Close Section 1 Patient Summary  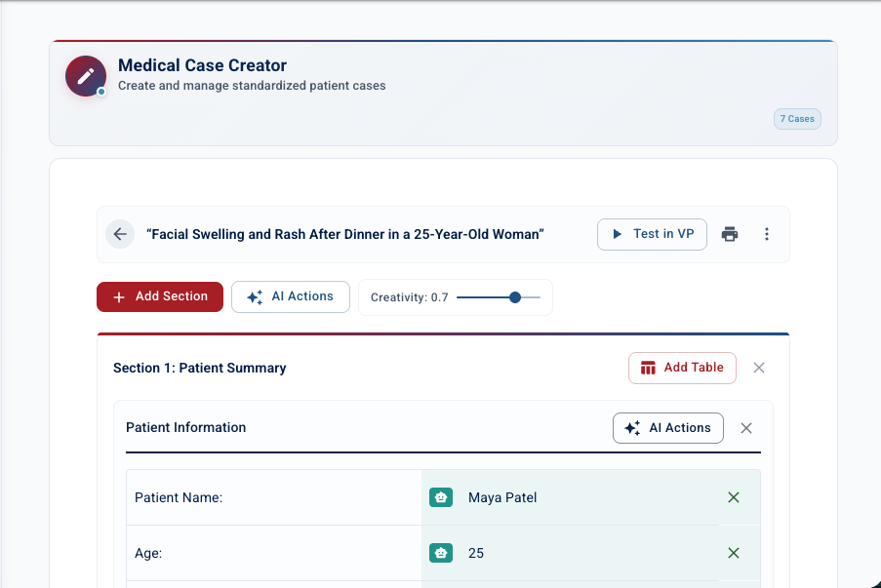click(x=759, y=368)
